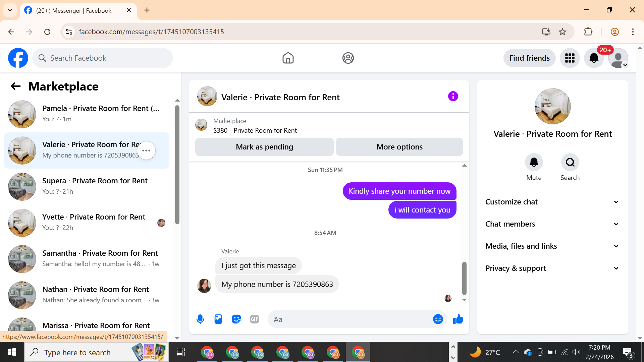
Task: Send a thumbs-up like
Action: [x=458, y=319]
